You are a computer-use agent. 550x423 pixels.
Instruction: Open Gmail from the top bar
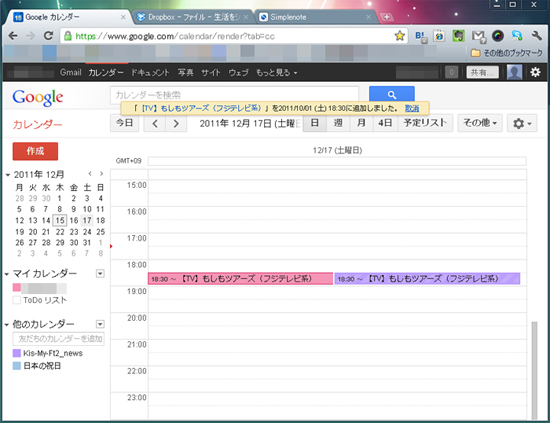pos(71,73)
